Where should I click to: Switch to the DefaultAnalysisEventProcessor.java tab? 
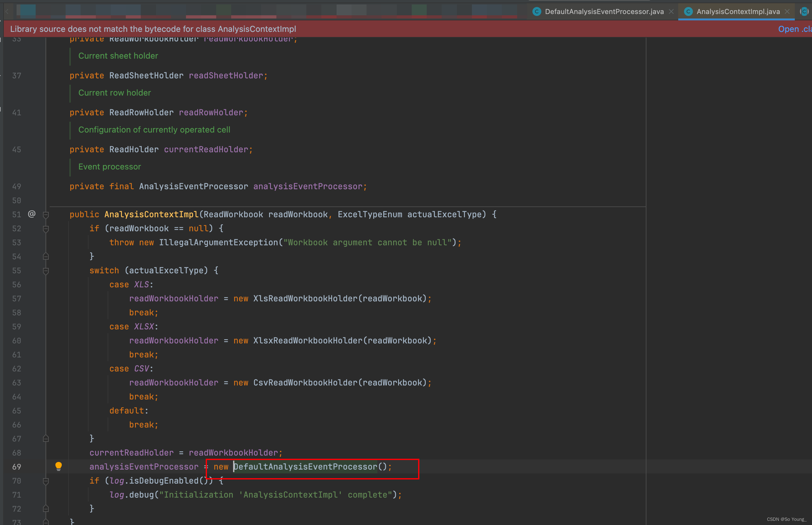click(604, 11)
